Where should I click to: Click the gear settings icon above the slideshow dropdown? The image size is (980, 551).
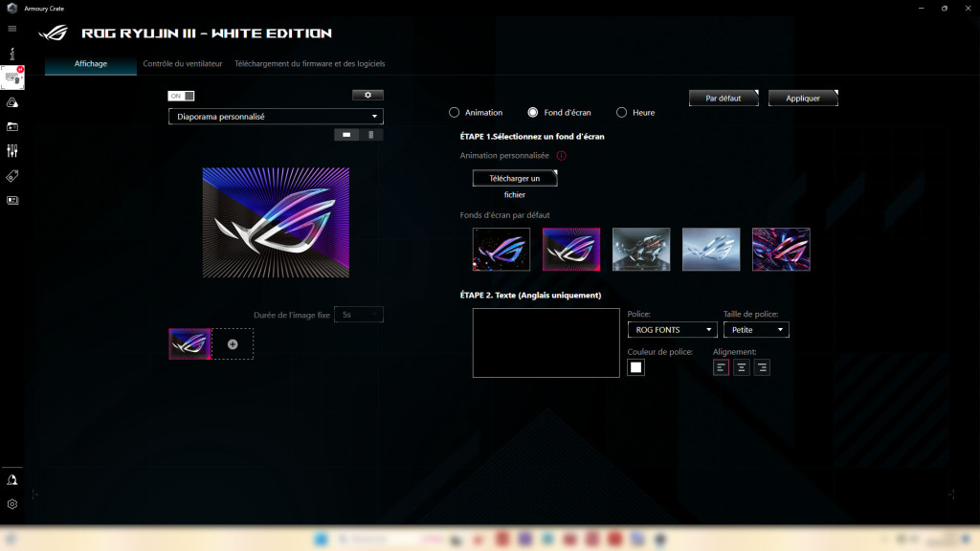tap(367, 95)
